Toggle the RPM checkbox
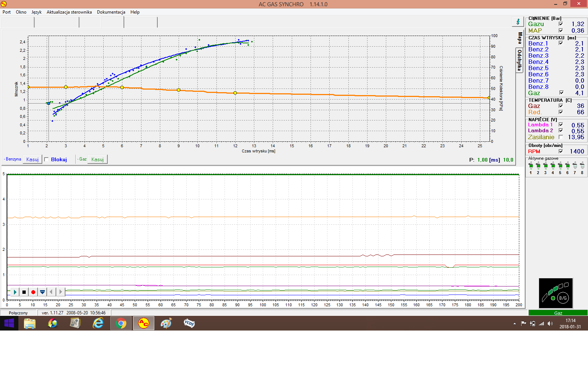Image resolution: width=588 pixels, height=379 pixels. click(561, 151)
